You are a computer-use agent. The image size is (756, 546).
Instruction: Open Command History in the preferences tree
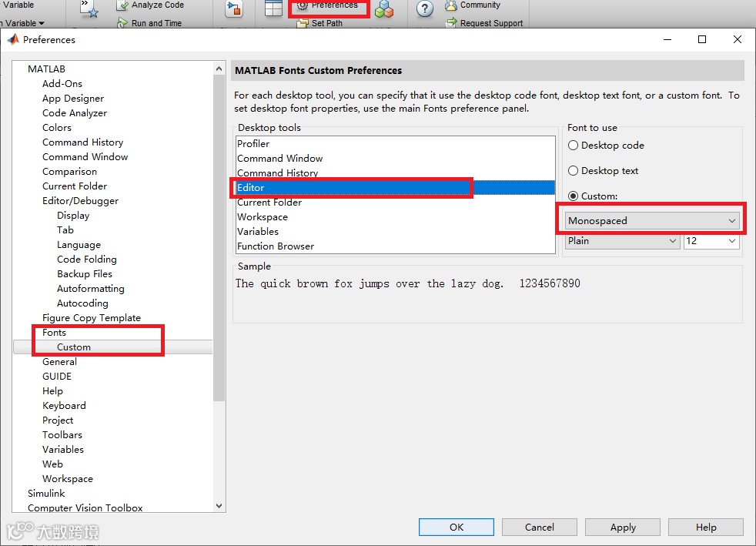[x=82, y=142]
